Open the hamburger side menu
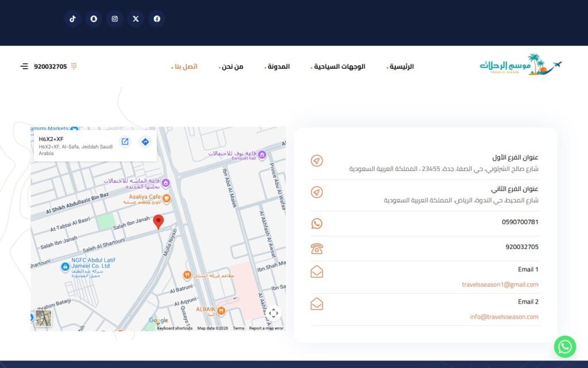The height and width of the screenshot is (368, 588). 24,67
